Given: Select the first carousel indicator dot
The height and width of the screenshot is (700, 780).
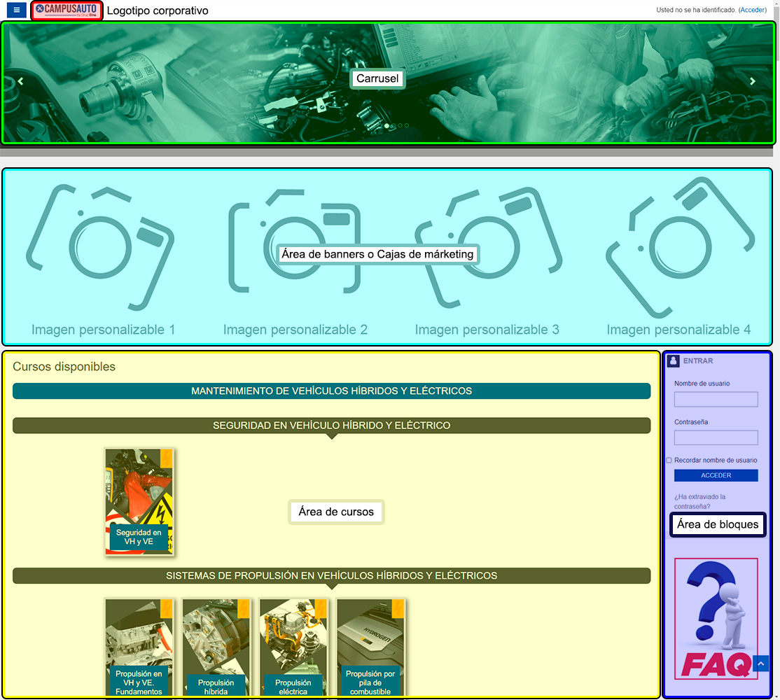Looking at the screenshot, I should (386, 126).
